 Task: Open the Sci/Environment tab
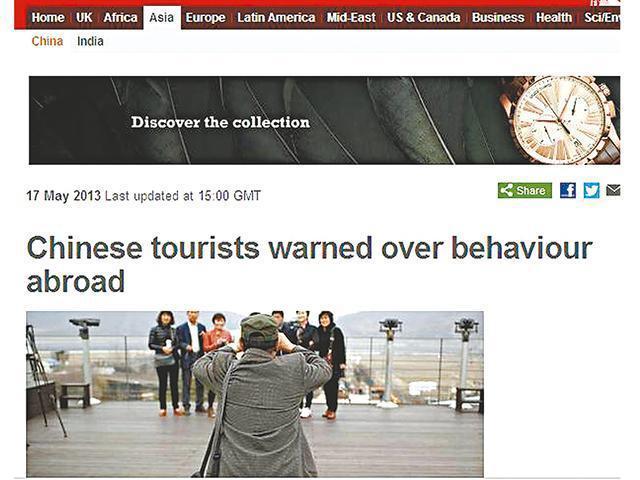[x=602, y=18]
